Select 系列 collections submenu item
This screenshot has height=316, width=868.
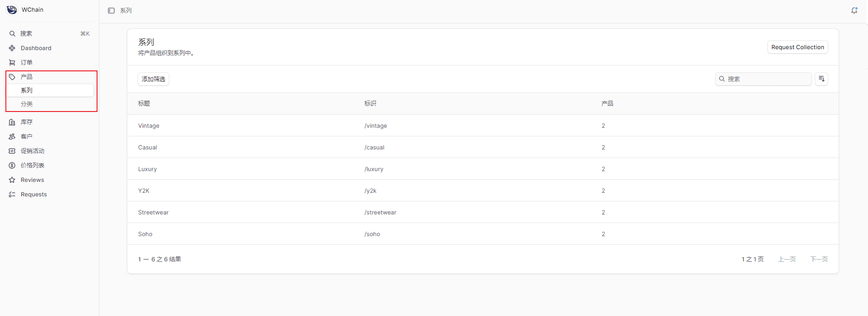pyautogui.click(x=27, y=90)
